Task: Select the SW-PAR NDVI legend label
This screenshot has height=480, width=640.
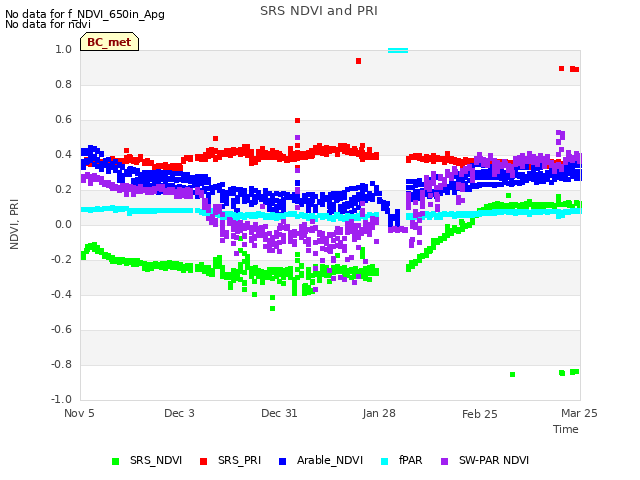Action: (x=494, y=460)
